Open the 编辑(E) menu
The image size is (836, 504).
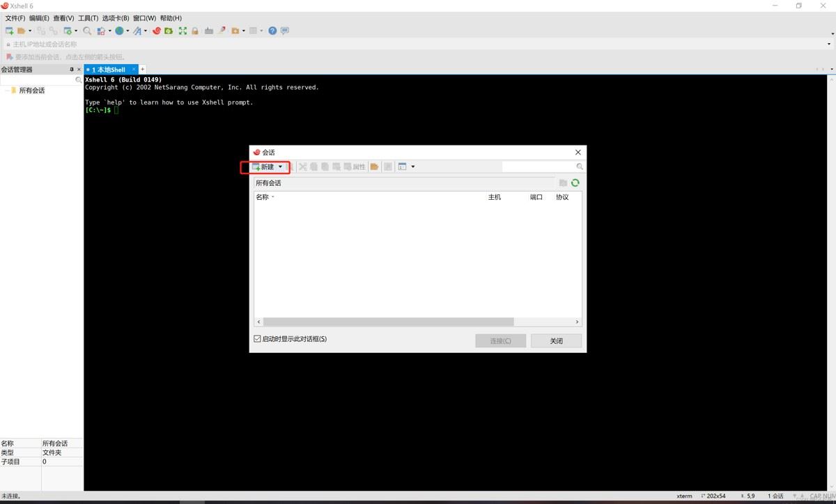(39, 18)
